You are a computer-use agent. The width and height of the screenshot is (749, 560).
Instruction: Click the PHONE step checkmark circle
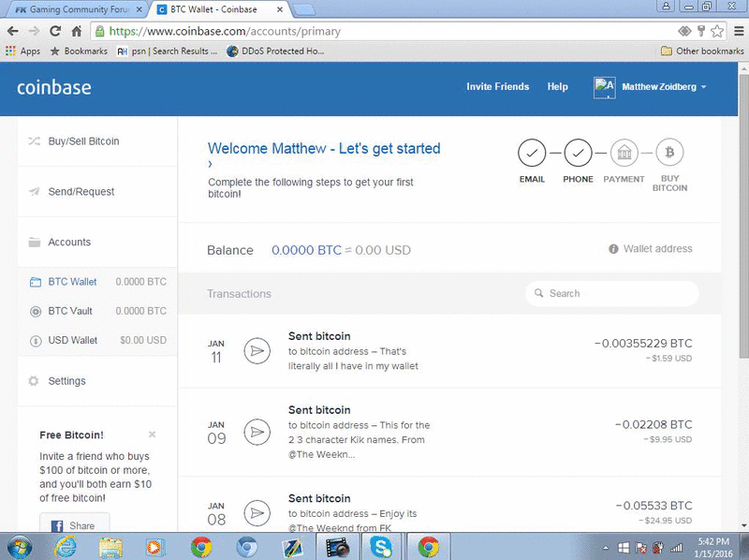578,153
